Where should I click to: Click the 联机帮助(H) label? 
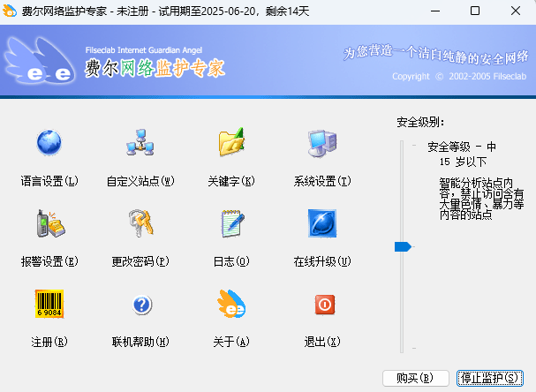tap(140, 342)
